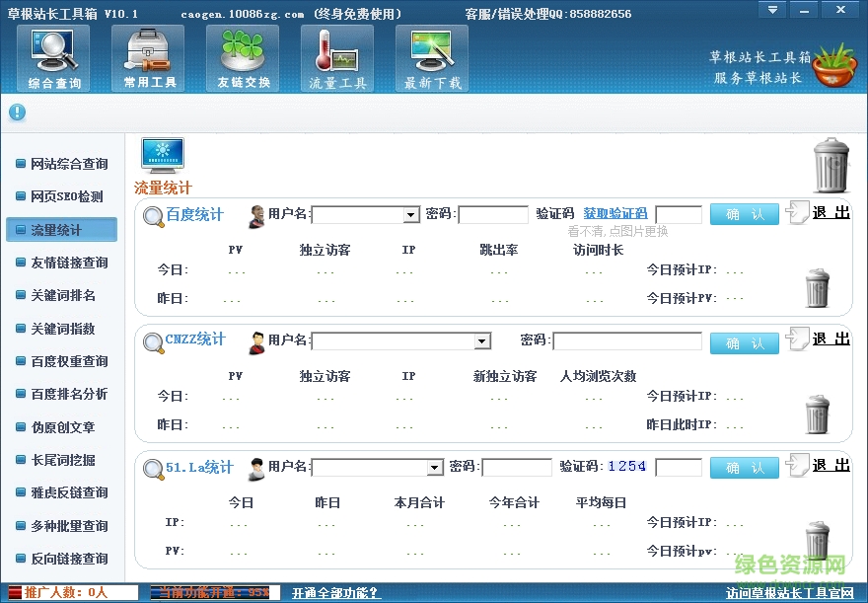Click the blue info icon below the toolbar
This screenshot has height=603, width=868.
click(17, 113)
